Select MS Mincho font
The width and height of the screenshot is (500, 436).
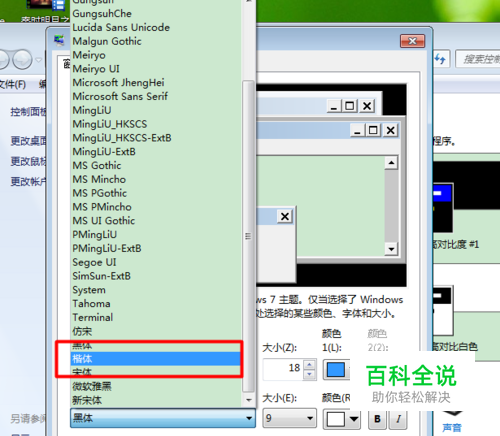[156, 180]
